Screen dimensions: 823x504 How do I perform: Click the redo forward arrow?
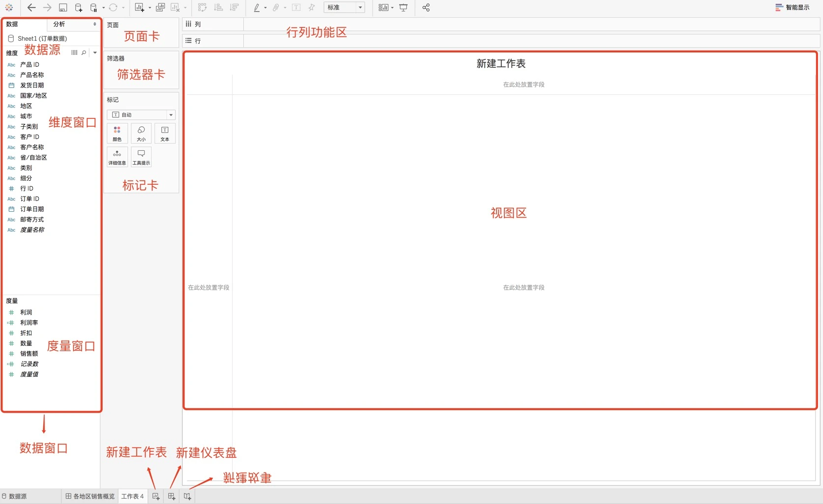47,7
